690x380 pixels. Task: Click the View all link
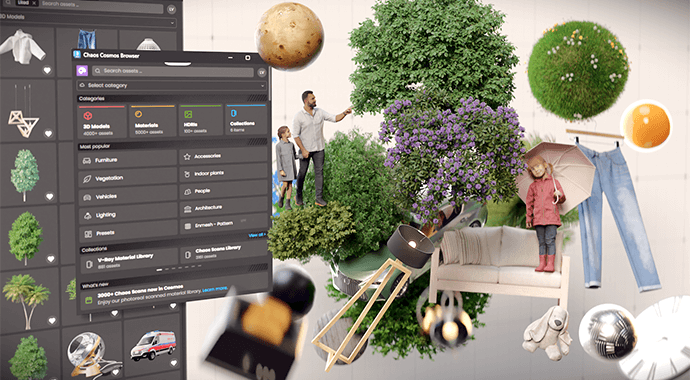pos(257,235)
